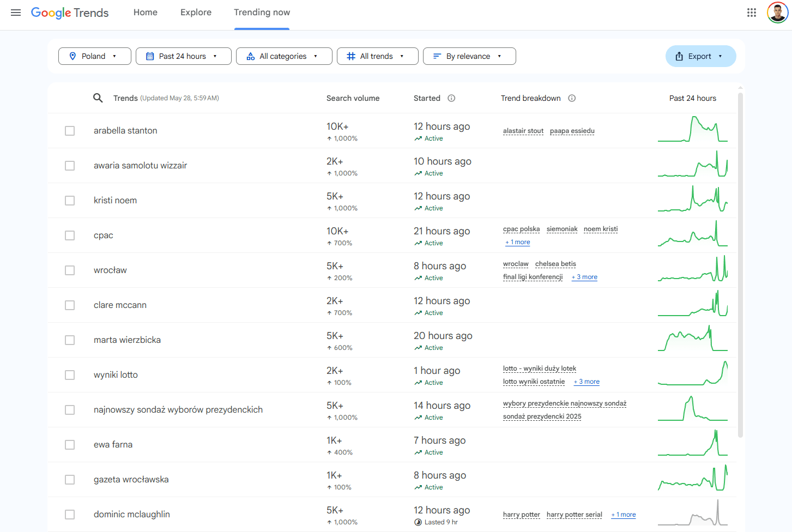Viewport: 792px width, 532px height.
Task: Tick the cpac row checkbox
Action: tap(70, 235)
